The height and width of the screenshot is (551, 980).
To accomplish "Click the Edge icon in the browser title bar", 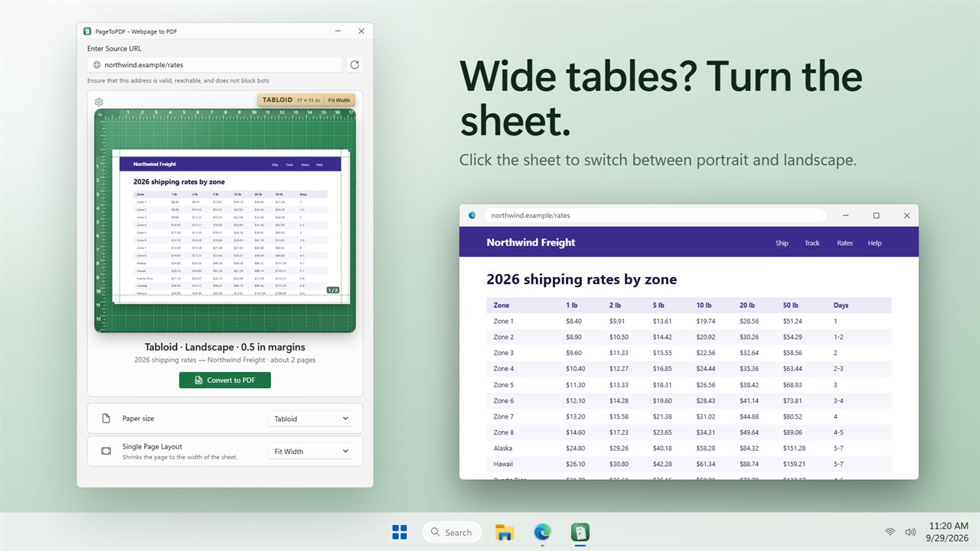I will [x=472, y=216].
